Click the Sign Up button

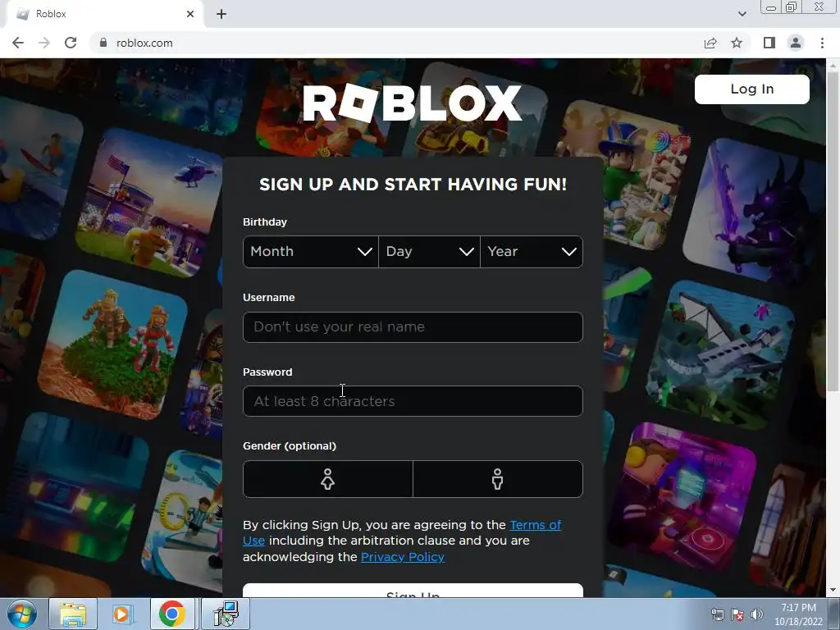pyautogui.click(x=413, y=591)
